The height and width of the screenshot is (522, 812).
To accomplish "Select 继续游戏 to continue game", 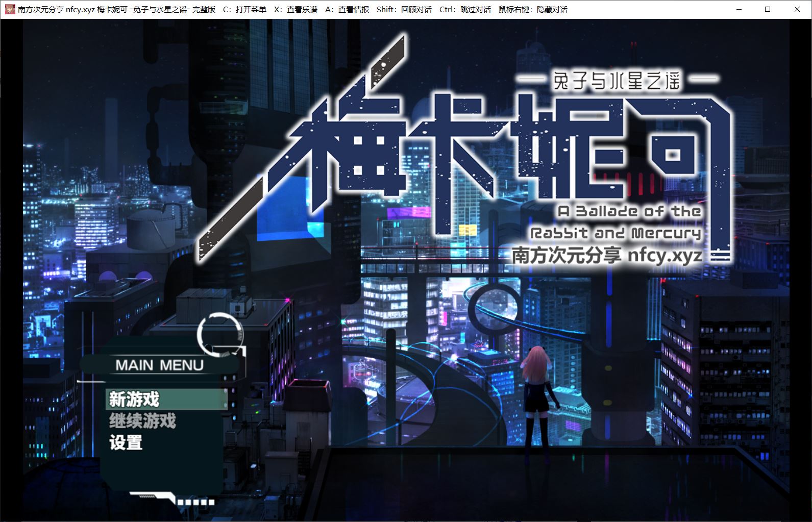I will (x=142, y=421).
